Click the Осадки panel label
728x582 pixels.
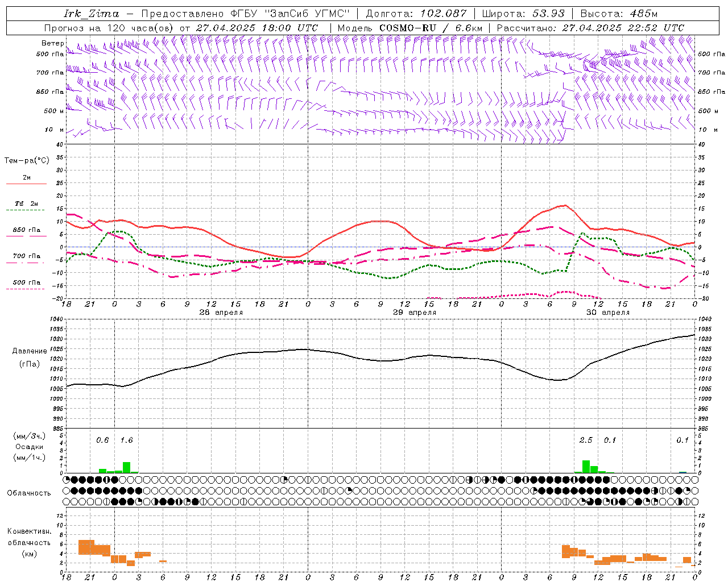[x=28, y=447]
